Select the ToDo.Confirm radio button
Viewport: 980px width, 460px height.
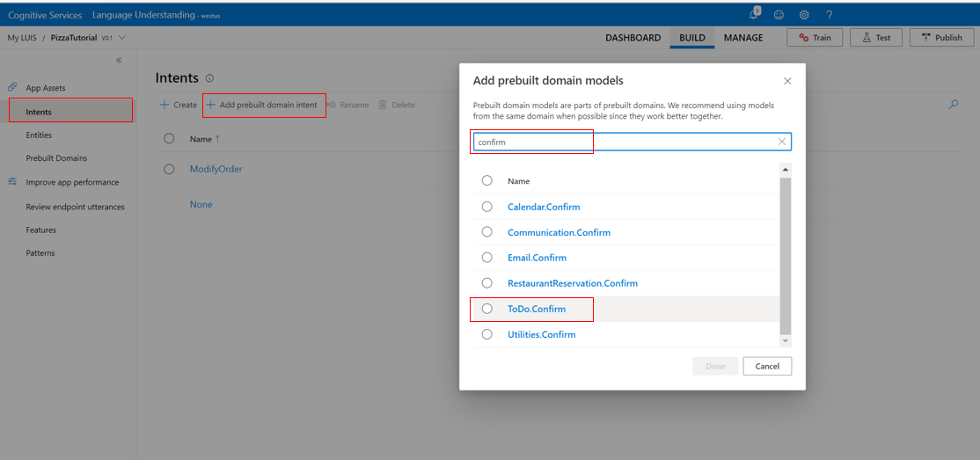click(486, 309)
